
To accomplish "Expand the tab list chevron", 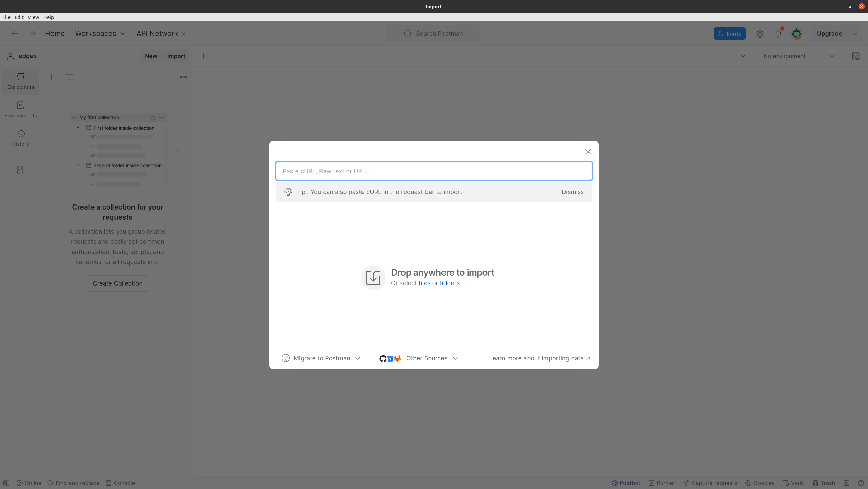I will 743,56.
